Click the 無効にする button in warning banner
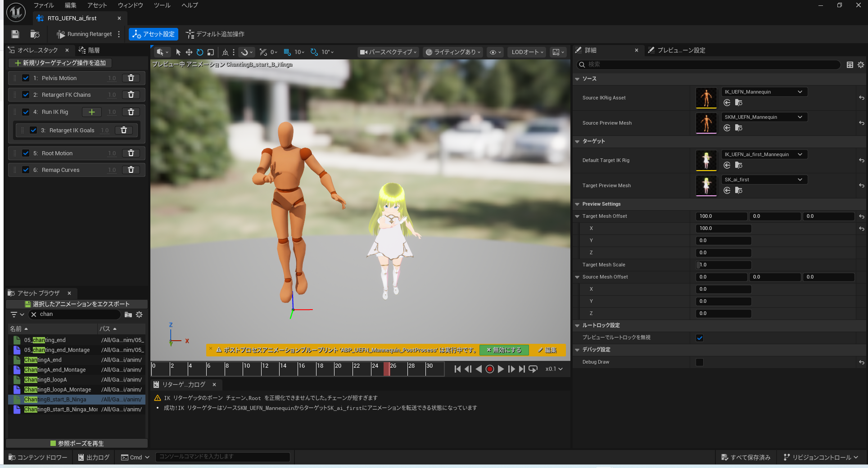The height and width of the screenshot is (468, 868). (x=504, y=350)
